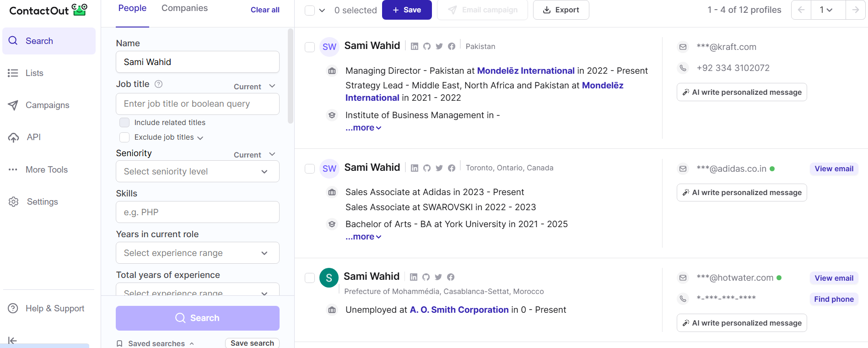Open Facebook icon for Sami Wahid Toronto

(x=452, y=168)
